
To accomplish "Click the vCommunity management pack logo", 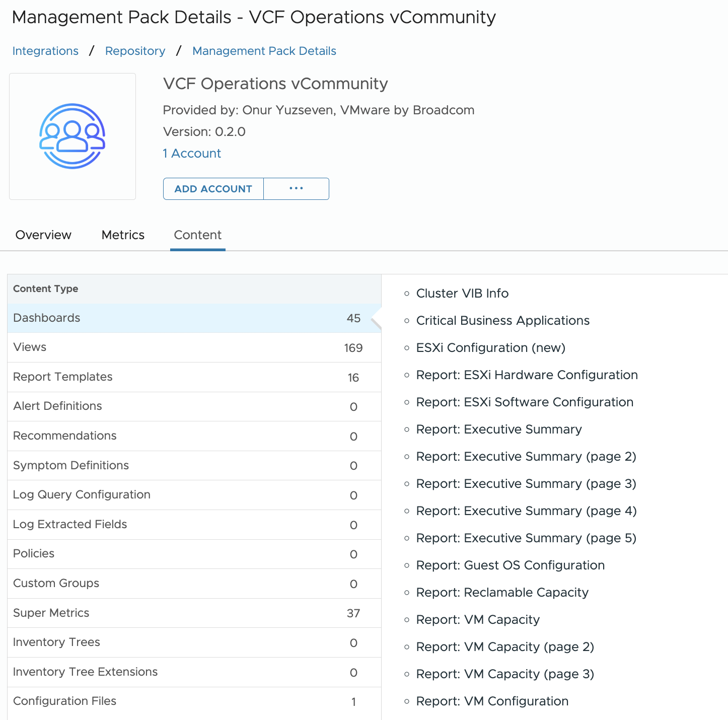I will click(x=72, y=136).
